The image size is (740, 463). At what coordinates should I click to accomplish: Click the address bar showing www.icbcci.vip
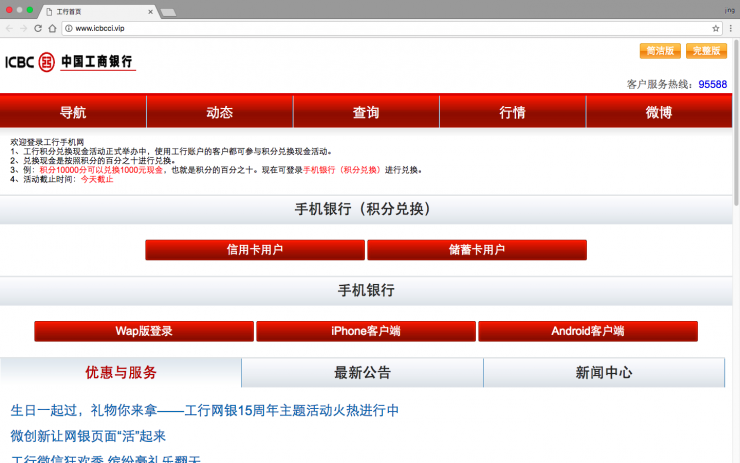click(380, 28)
